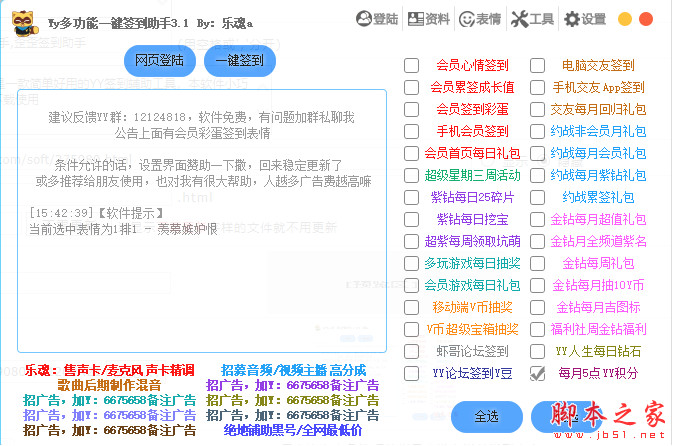Enable 约战非会员月礼包 checkbox

[x=538, y=131]
